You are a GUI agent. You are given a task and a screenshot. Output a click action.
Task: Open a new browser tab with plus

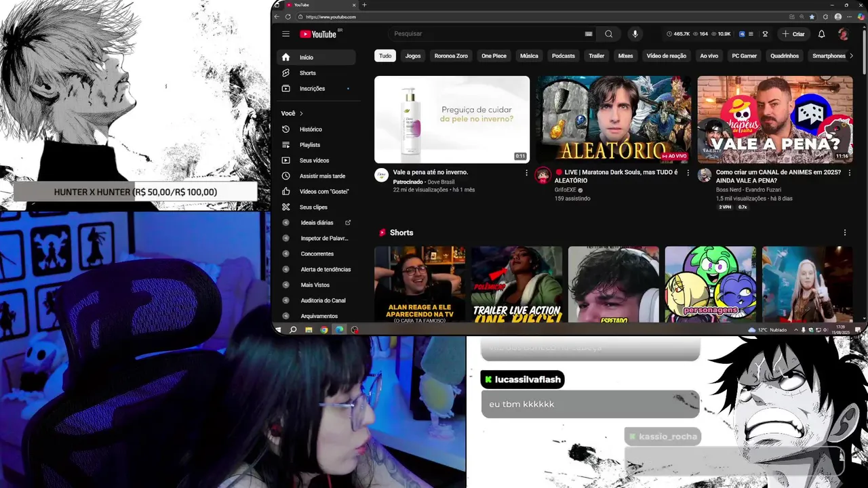point(364,5)
